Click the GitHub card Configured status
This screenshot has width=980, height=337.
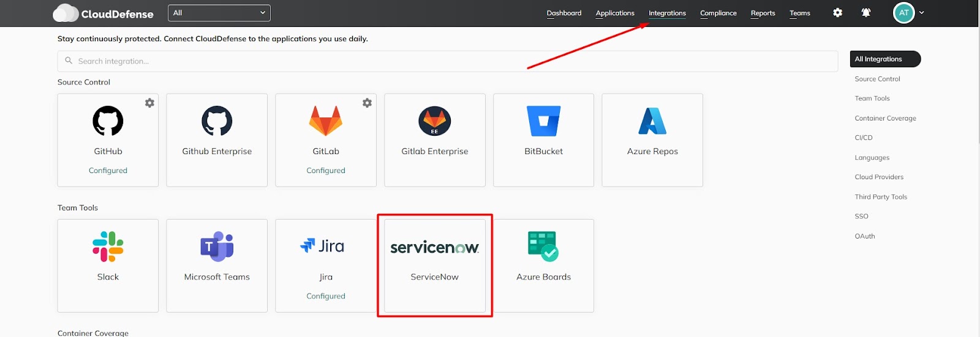click(x=108, y=171)
